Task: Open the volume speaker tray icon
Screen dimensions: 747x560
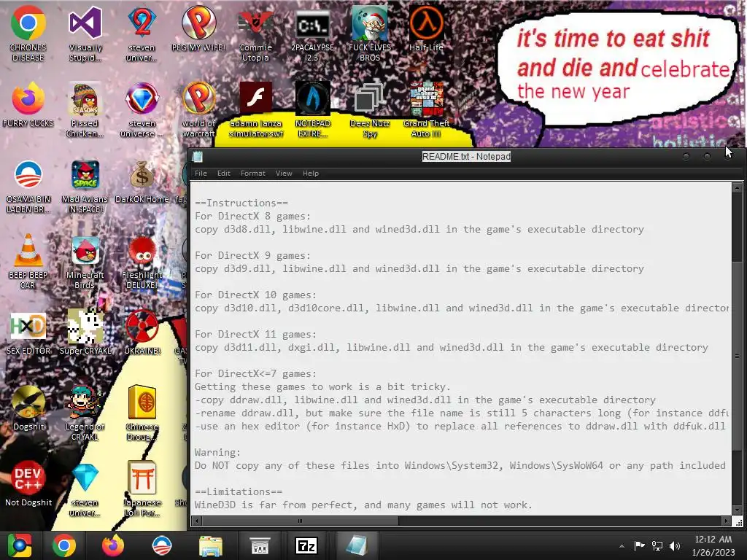Action: tap(675, 545)
